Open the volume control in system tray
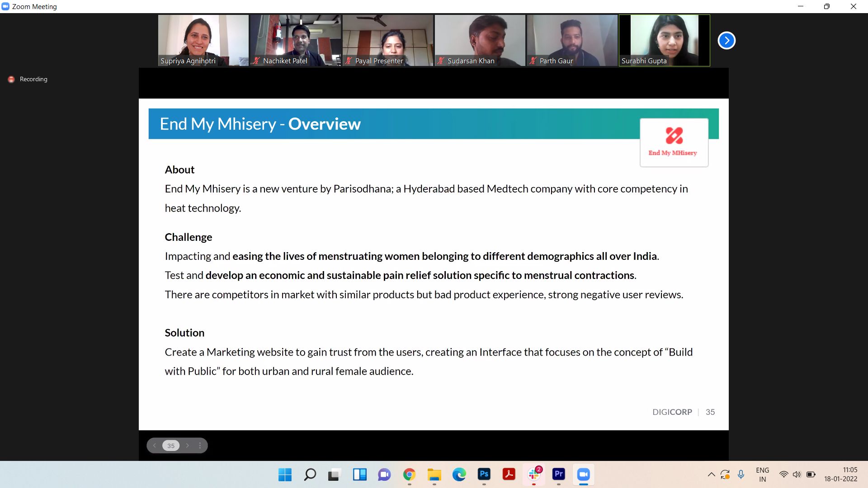Screen dimensions: 868x488 797,474
